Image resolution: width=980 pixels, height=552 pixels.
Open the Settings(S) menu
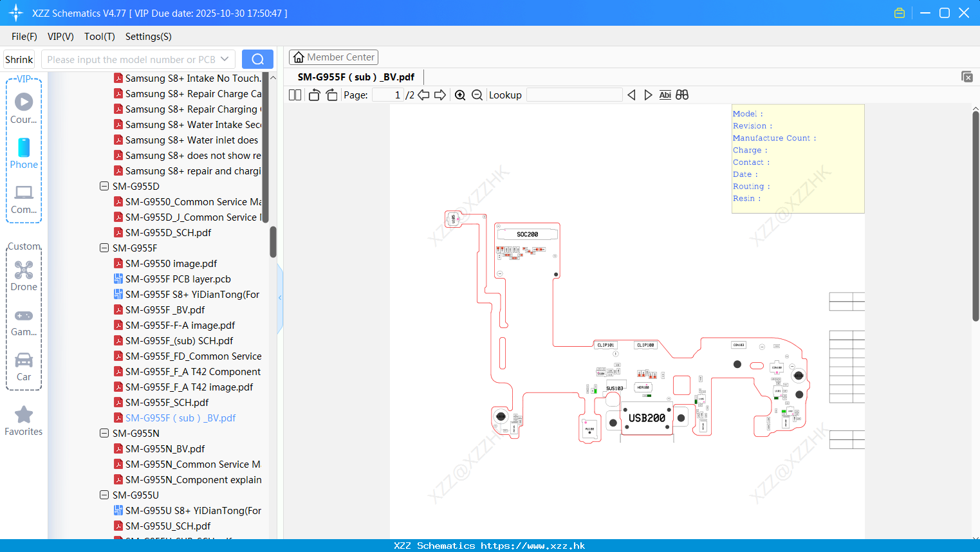[149, 36]
